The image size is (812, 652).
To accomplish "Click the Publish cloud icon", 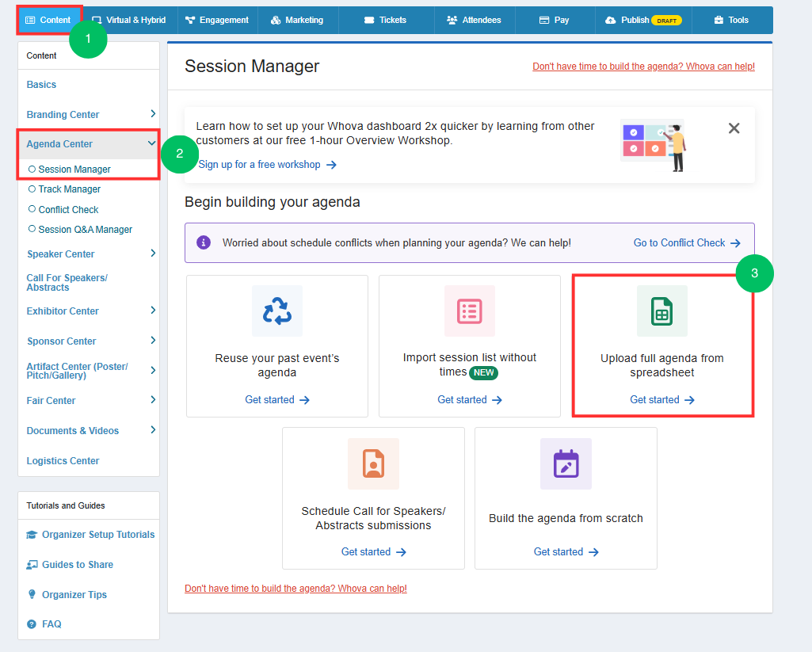I will pyautogui.click(x=611, y=20).
